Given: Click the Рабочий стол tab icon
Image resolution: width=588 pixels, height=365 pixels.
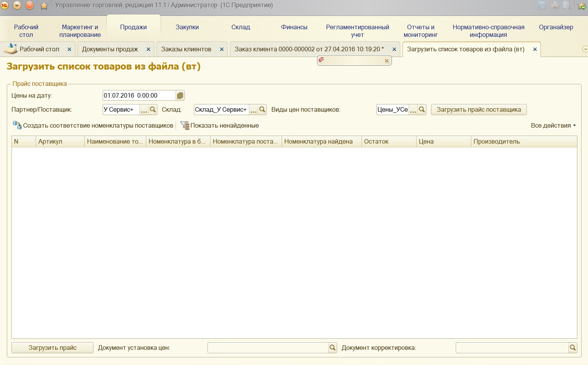Looking at the screenshot, I should click(11, 49).
